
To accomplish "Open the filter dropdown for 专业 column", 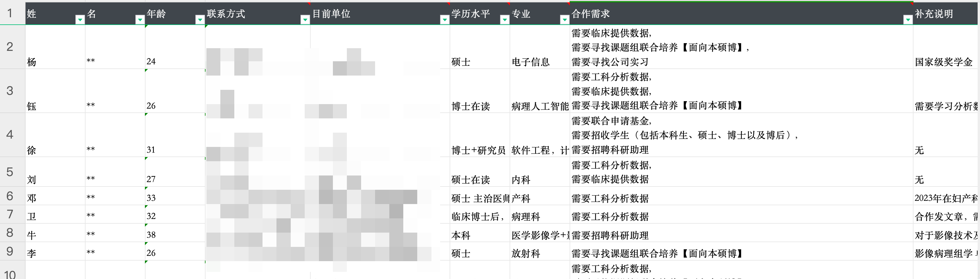I will [565, 20].
